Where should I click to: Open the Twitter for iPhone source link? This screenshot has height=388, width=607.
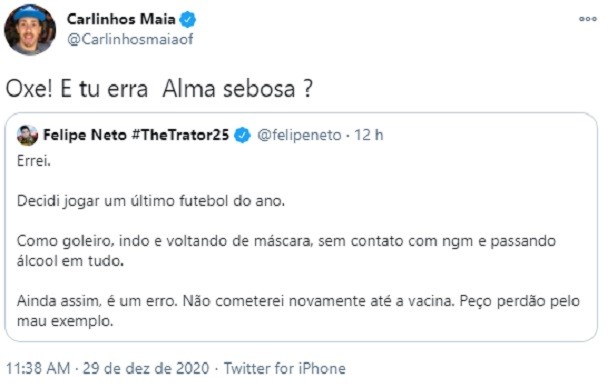tap(285, 368)
